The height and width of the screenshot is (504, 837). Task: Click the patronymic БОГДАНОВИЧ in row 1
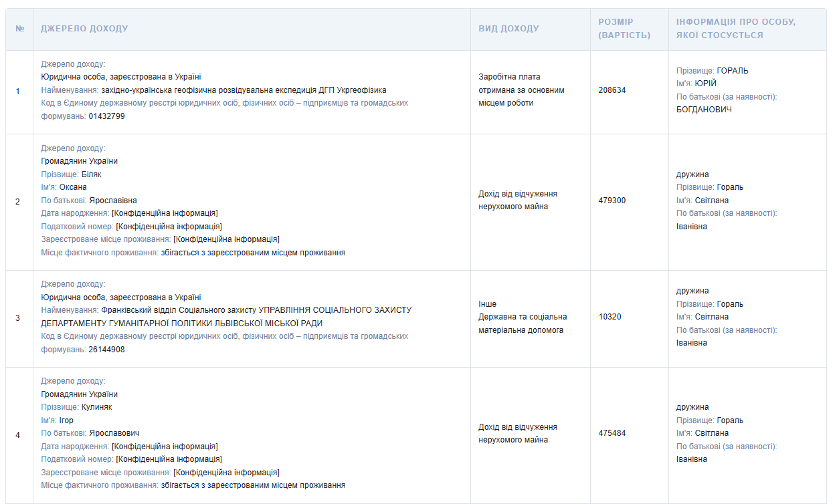[704, 110]
